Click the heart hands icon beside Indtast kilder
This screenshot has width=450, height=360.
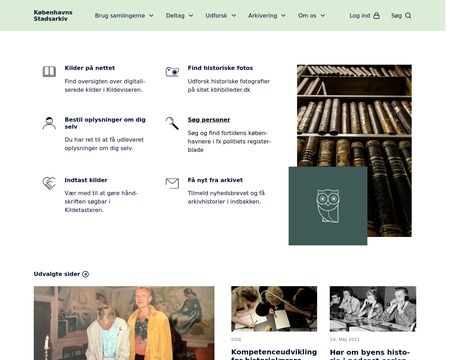[x=49, y=183]
